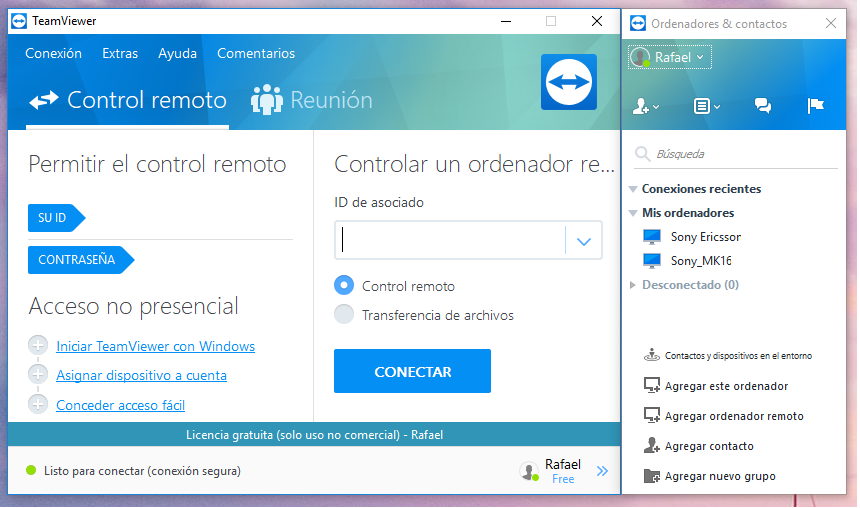Click Agregar ordenador remoto
Image resolution: width=860 pixels, height=508 pixels.
[734, 416]
